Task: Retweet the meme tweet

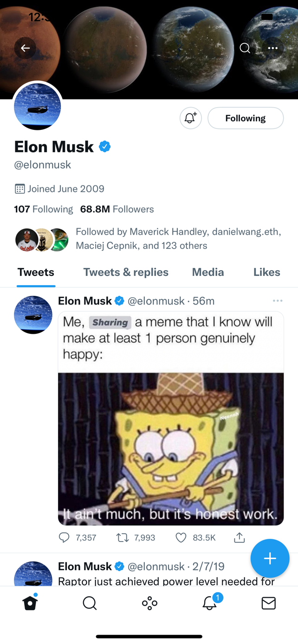Action: [x=123, y=537]
